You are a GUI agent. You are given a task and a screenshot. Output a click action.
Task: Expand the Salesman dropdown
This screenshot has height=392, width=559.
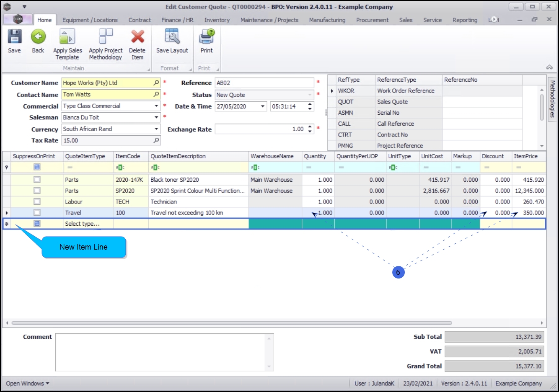[156, 118]
